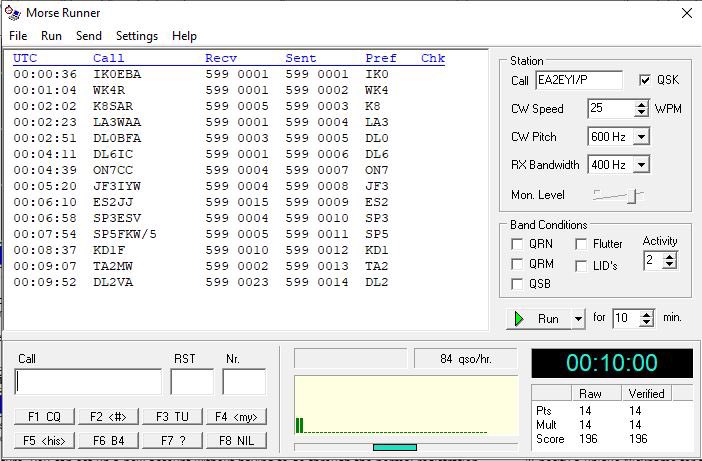Viewport: 702px width, 461px height.
Task: Decrease CW Speed with the down arrow
Action: tap(641, 112)
